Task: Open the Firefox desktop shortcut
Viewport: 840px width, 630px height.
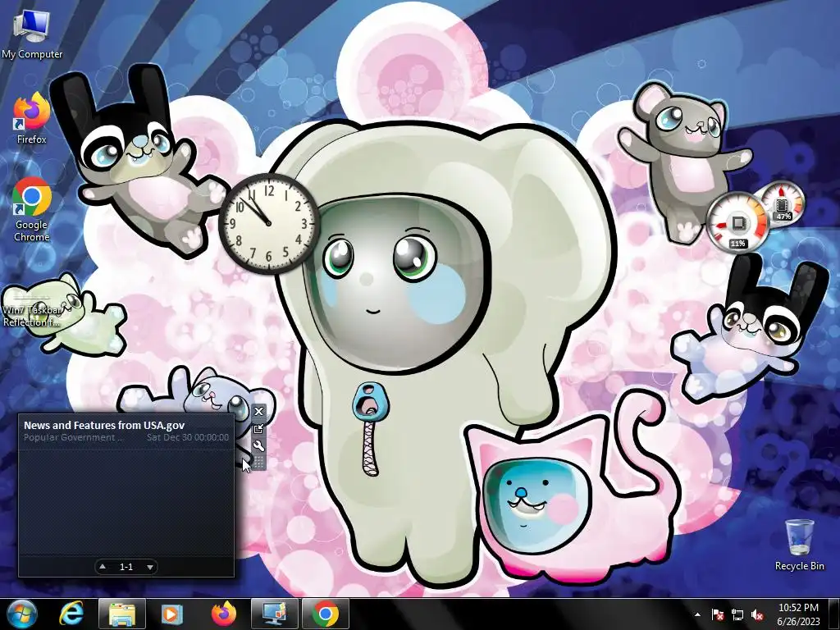Action: (x=32, y=118)
